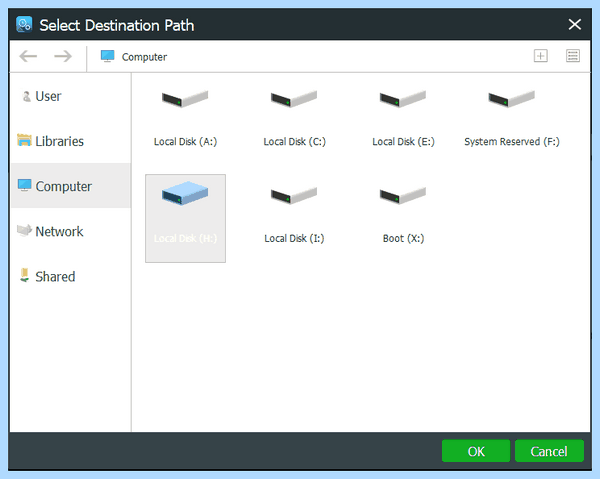
Task: Select Boot (X:) drive icon
Action: (403, 196)
